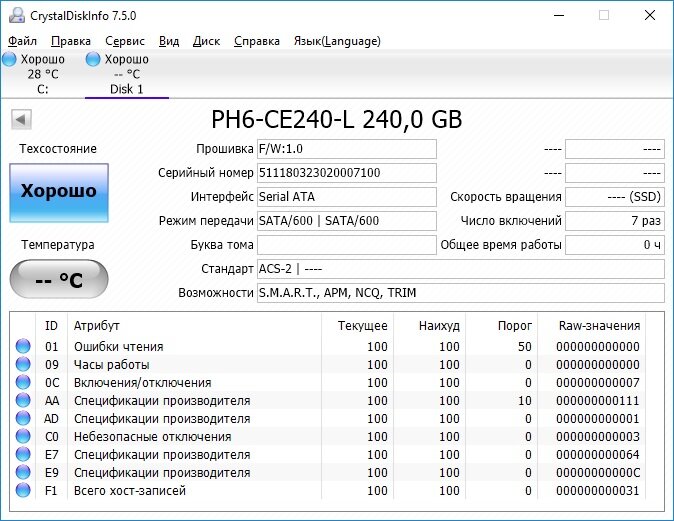Click raw value 000000000111 in AA row
The height and width of the screenshot is (521, 674).
[597, 401]
